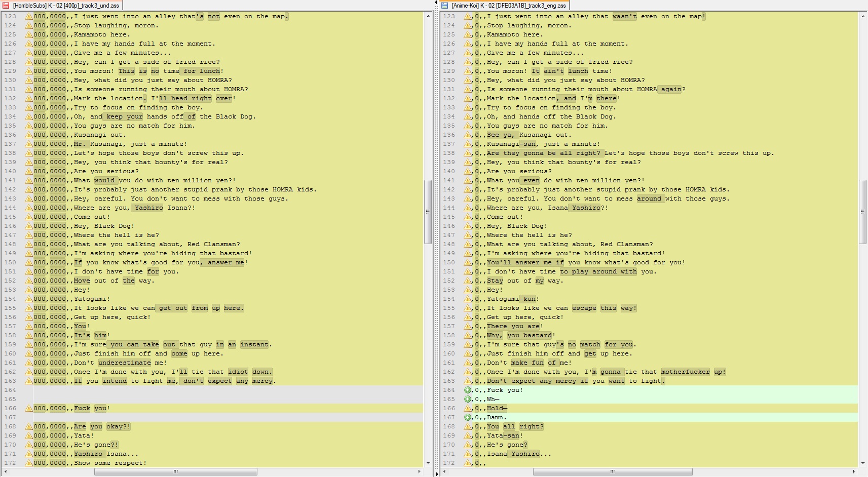This screenshot has width=868, height=477.
Task: Click the warning icon on left line 140 'Are you serious?'
Action: [x=29, y=171]
